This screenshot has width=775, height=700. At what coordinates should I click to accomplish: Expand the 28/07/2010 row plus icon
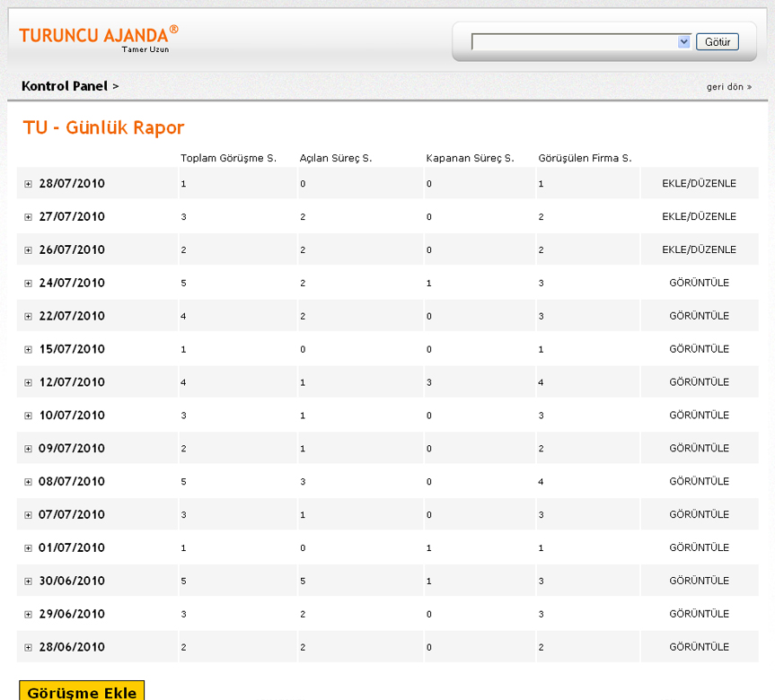(29, 184)
